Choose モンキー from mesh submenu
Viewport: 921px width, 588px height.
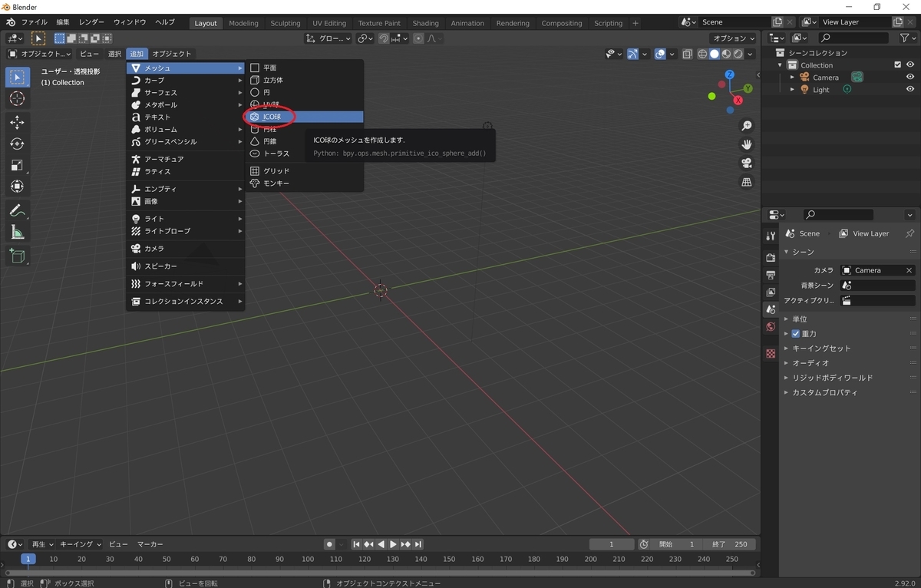point(304,183)
